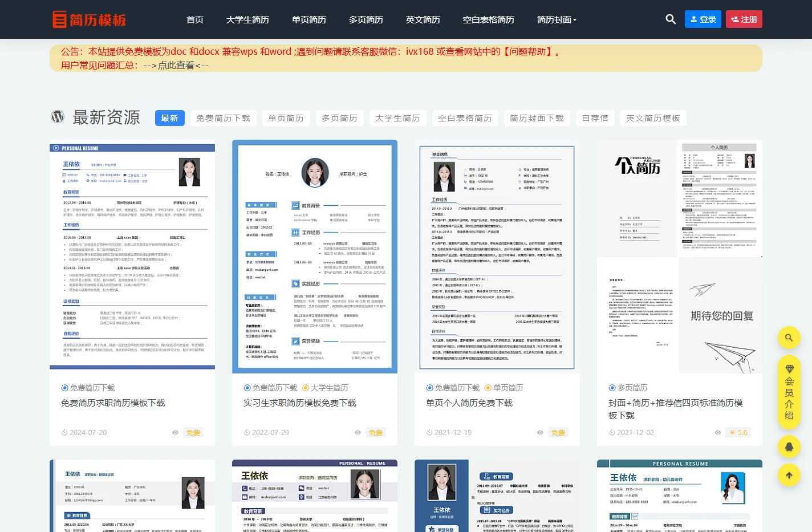The height and width of the screenshot is (532, 812).
Task: Select the 大学生简历 filter tab
Action: coord(398,118)
